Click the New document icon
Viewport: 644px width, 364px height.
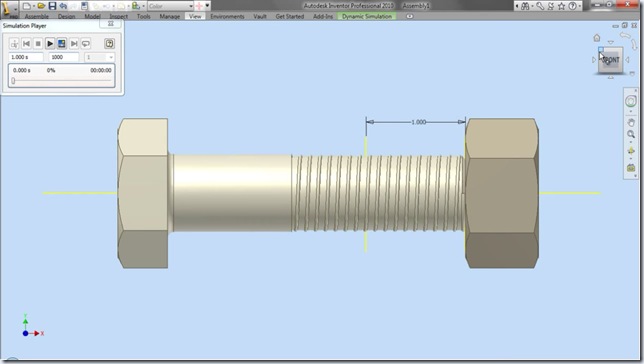(26, 6)
